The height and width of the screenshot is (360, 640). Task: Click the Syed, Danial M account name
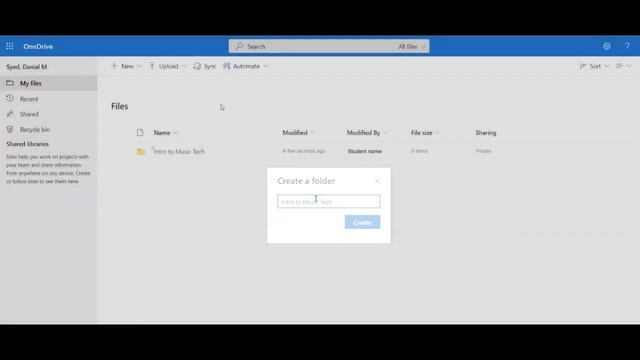coord(27,67)
